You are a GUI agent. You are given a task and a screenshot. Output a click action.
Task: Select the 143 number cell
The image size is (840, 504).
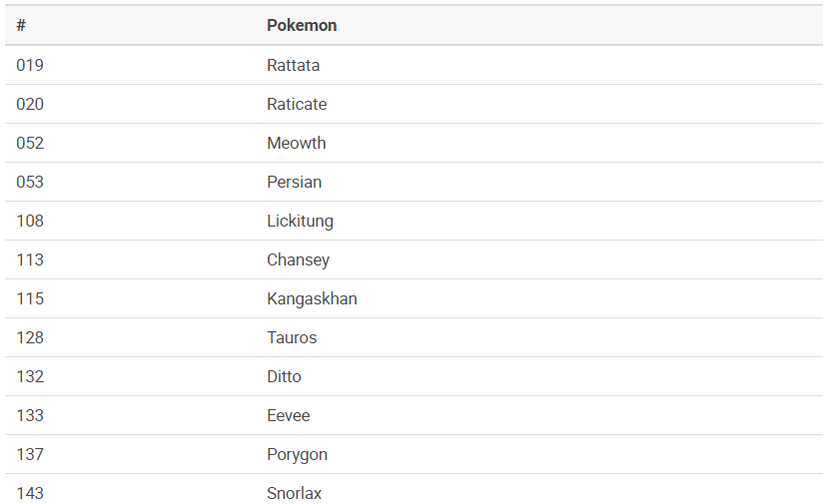tap(30, 493)
